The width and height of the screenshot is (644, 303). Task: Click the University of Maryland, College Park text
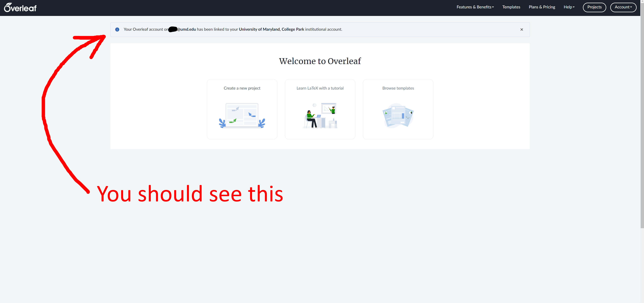[x=272, y=29]
